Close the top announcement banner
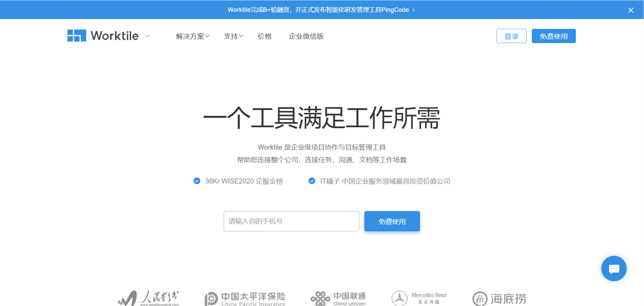644x306 pixels. coord(630,10)
